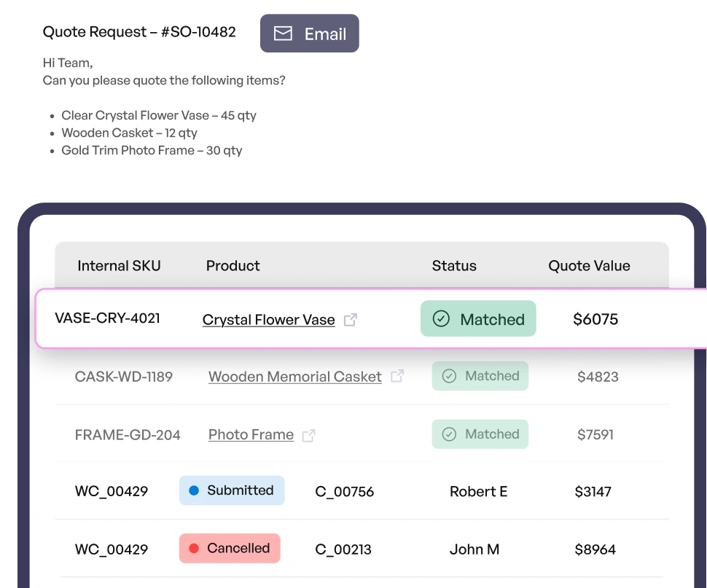
Task: Open the Wooden Memorial Casket link
Action: (294, 377)
